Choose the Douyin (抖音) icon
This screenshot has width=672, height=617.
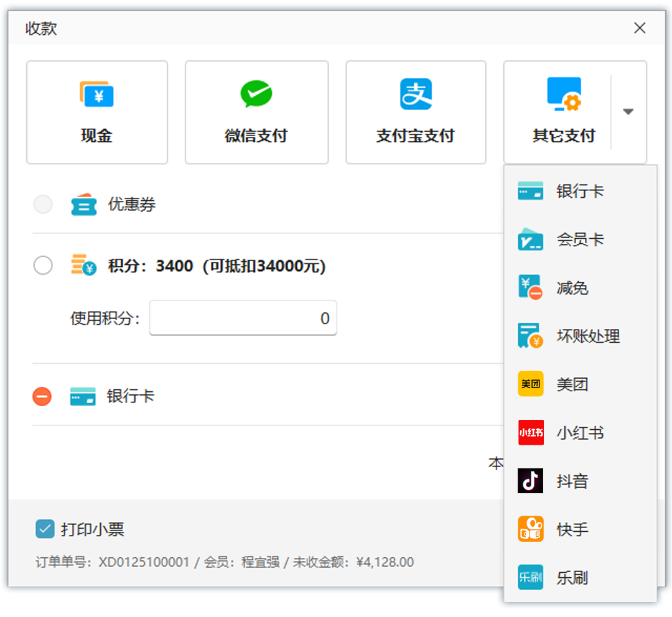coord(530,481)
